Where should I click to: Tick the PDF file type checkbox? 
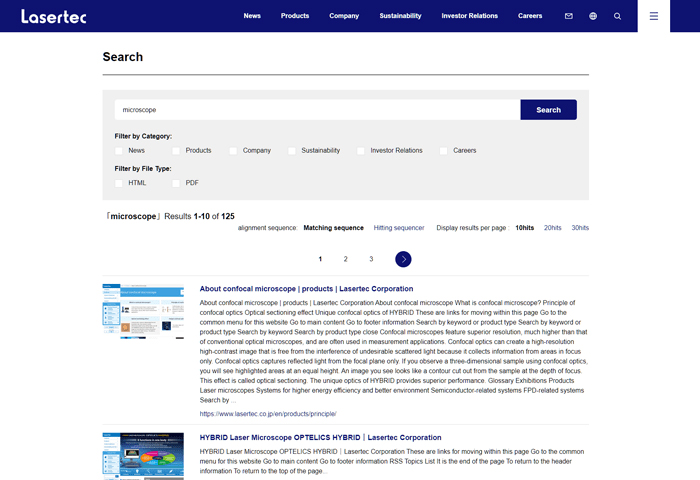tap(176, 184)
